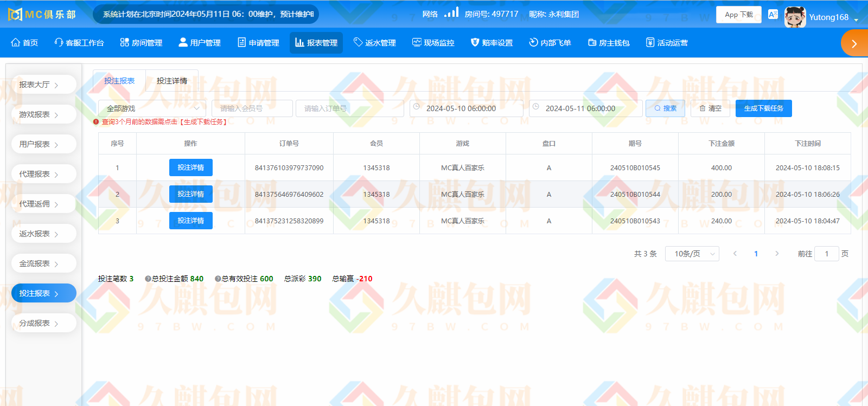
Task: Select 报表管理 in the navigation bar
Action: (316, 43)
